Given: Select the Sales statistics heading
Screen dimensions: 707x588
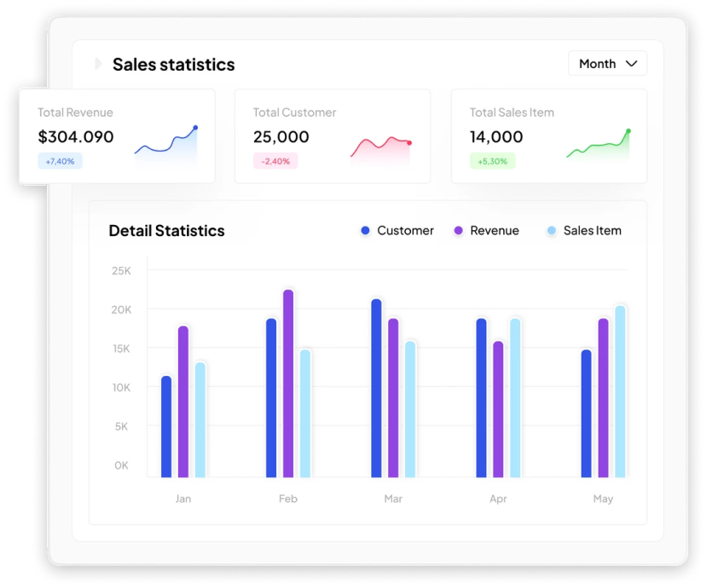Looking at the screenshot, I should point(174,65).
